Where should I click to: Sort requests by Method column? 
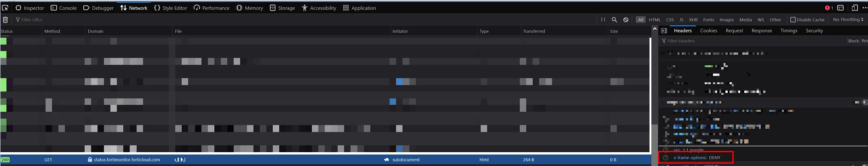pyautogui.click(x=64, y=31)
